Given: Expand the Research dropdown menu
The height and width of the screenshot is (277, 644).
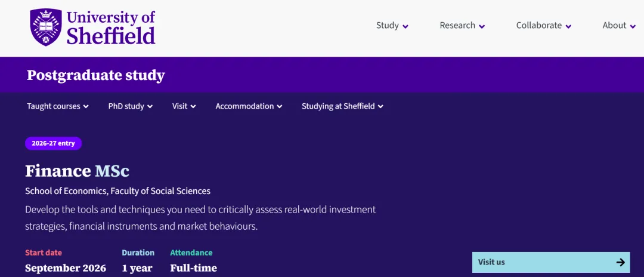Looking at the screenshot, I should [462, 26].
